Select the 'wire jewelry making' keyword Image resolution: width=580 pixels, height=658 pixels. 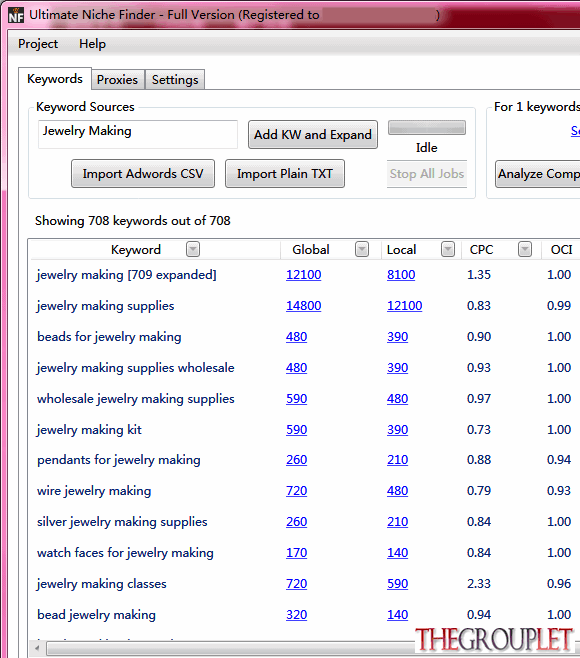(94, 491)
